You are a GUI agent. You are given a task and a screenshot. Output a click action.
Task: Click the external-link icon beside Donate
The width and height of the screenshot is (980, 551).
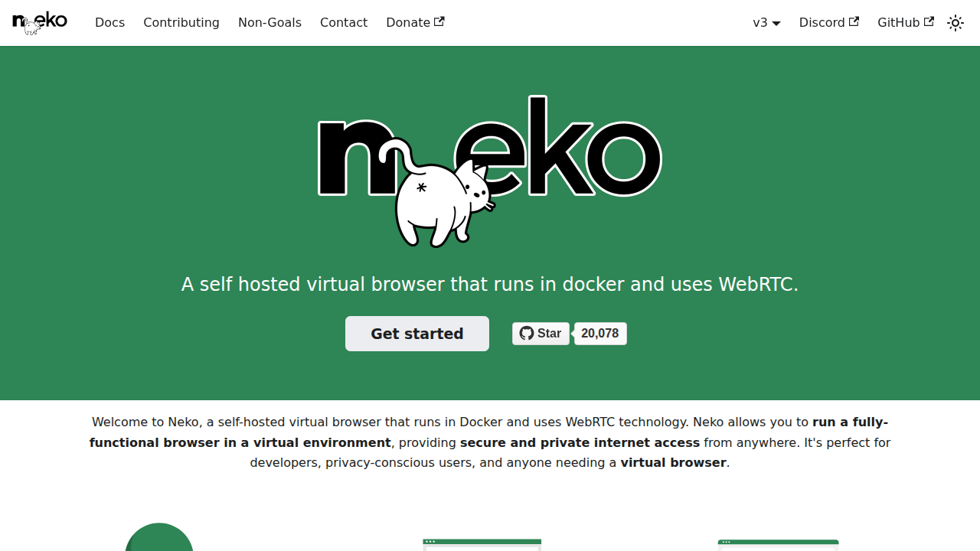(x=439, y=22)
